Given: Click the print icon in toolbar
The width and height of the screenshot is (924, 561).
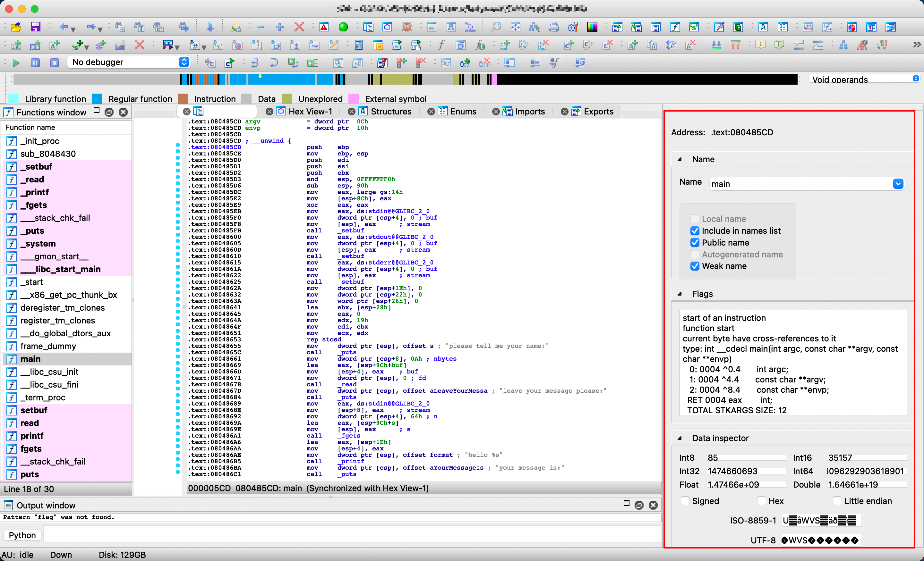Looking at the screenshot, I should pyautogui.click(x=553, y=27).
